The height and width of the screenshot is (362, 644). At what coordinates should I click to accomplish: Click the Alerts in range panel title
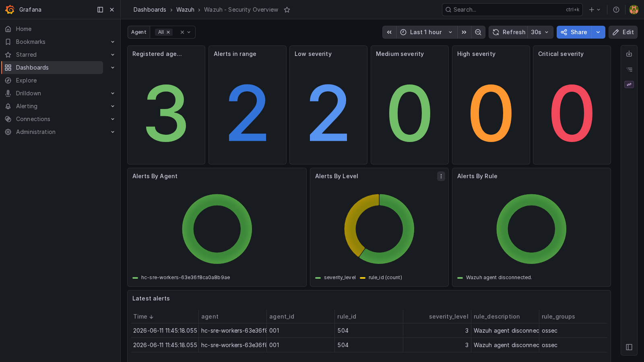[235, 54]
